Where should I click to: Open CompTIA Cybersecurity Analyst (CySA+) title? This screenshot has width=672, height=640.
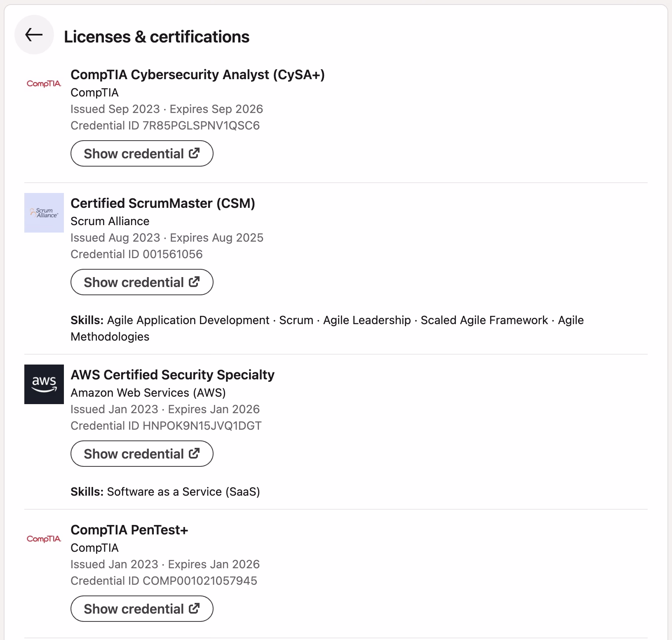click(x=197, y=75)
